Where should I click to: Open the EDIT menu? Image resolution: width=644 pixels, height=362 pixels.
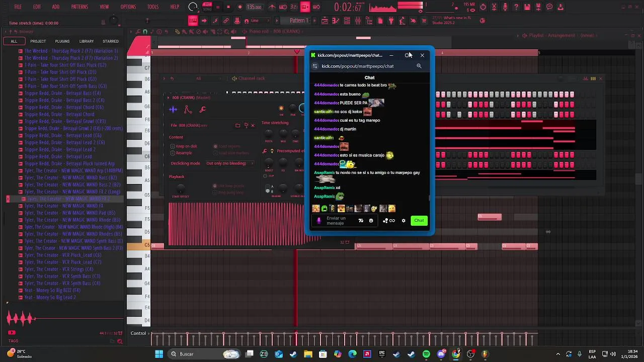[x=37, y=7]
